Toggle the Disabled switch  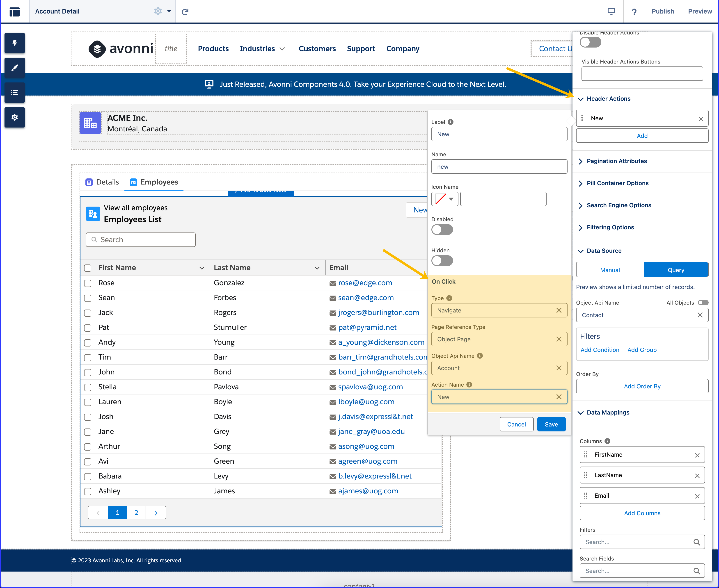(x=442, y=230)
